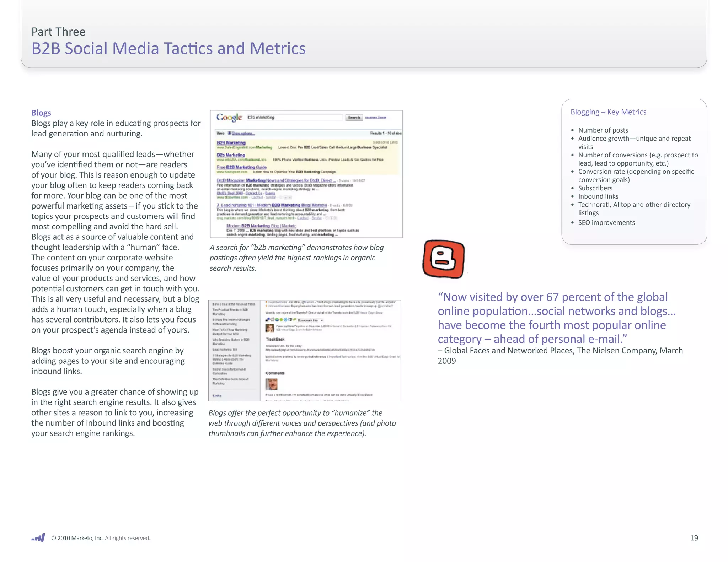Click the Search button in the Google screenshot
The height and width of the screenshot is (562, 728).
354,118
